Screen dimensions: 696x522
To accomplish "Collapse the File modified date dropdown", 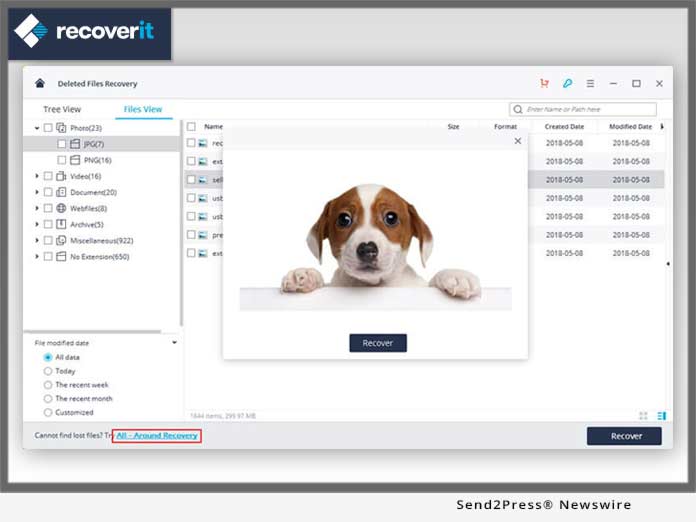I will coord(175,343).
